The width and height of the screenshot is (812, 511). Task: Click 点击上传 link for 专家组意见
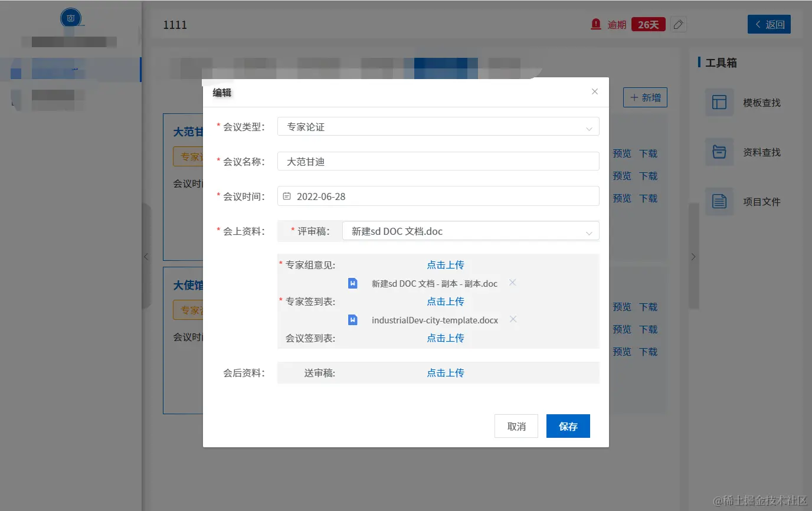point(446,265)
